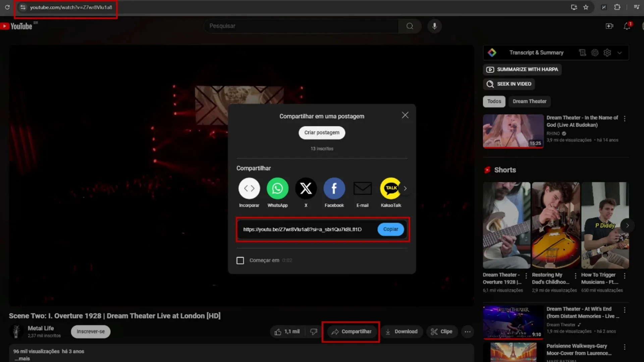Select the Incorporar embed option
644x362 pixels.
click(x=249, y=188)
